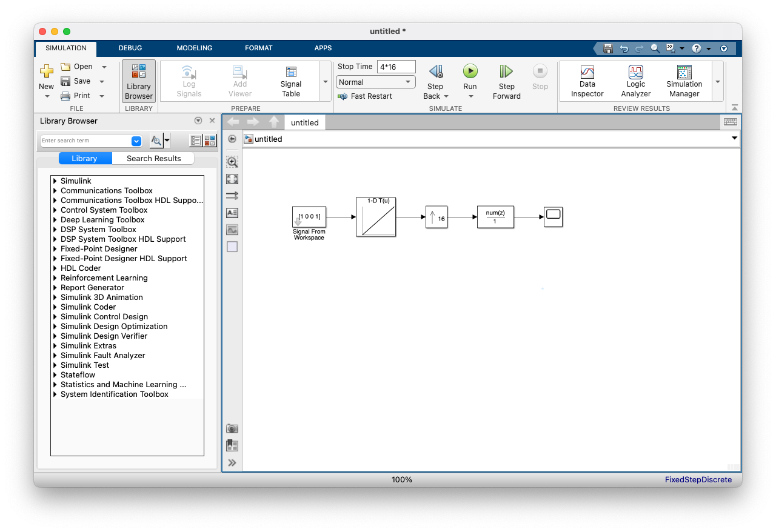This screenshot has width=776, height=532.
Task: Open the model path dropdown at breadcrumb right
Action: [734, 138]
